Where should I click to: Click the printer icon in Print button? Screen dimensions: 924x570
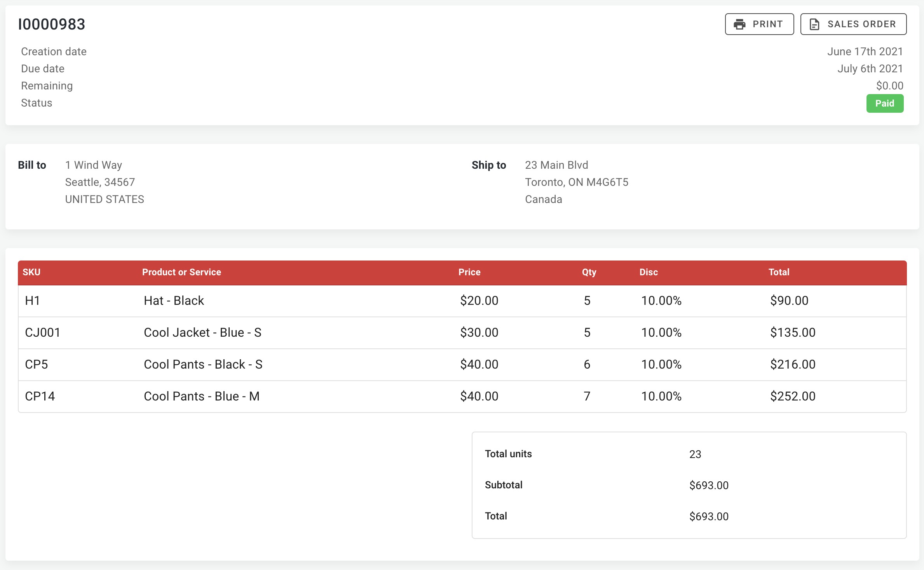tap(739, 24)
